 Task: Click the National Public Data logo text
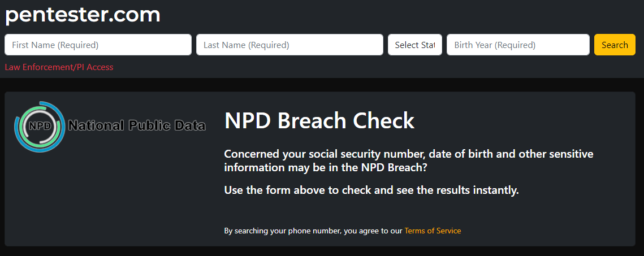click(x=137, y=125)
